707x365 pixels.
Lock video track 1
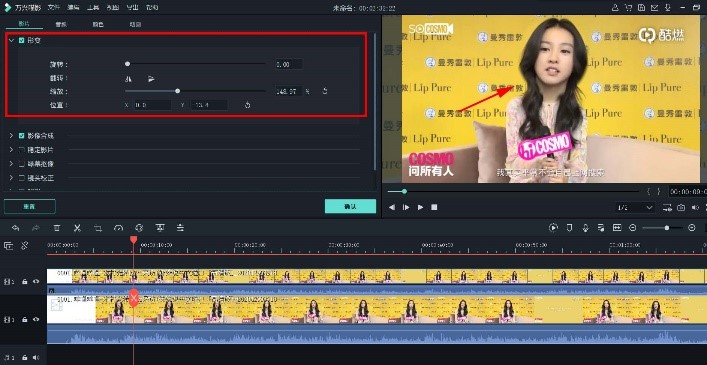point(25,319)
